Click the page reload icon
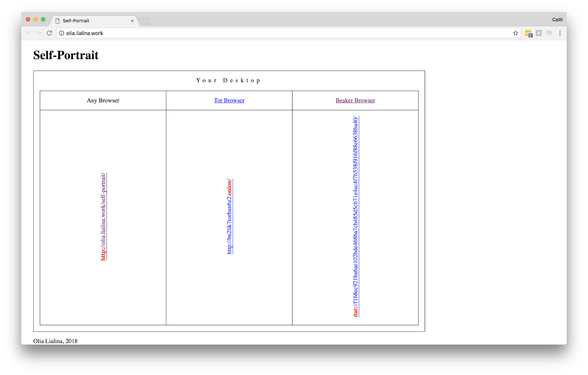The image size is (588, 375). [x=50, y=33]
